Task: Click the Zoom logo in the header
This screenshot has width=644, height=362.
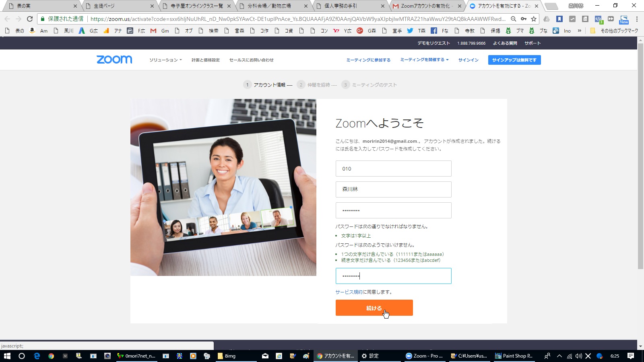Action: click(x=114, y=60)
